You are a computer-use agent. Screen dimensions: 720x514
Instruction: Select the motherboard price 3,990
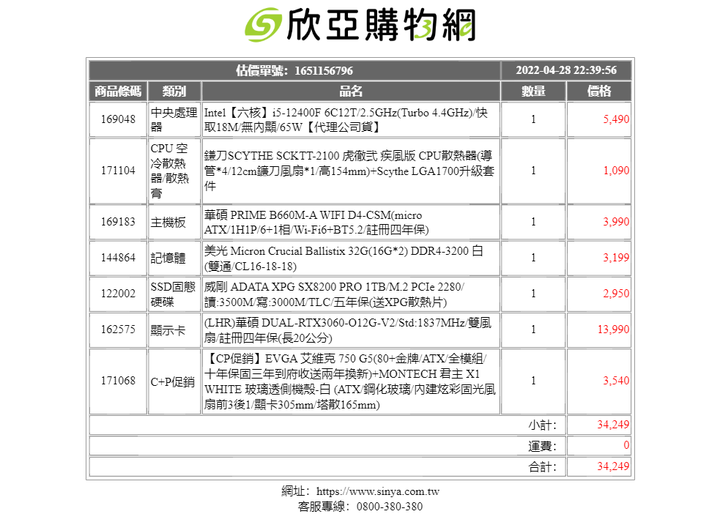[x=616, y=222]
